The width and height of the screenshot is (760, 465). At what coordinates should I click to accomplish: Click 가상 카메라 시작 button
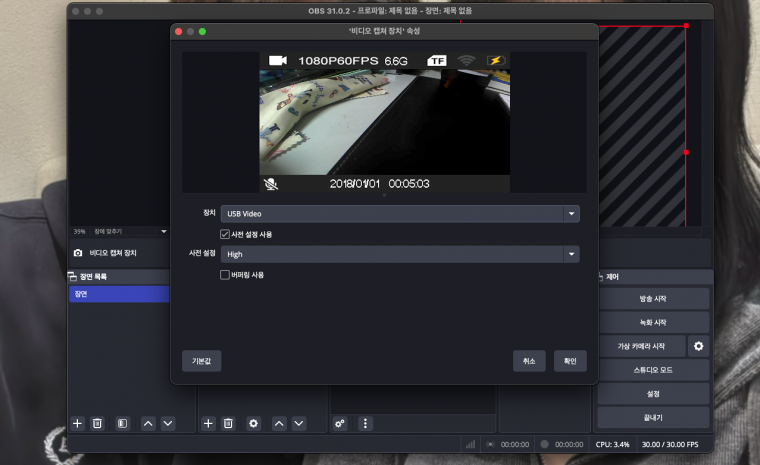coord(642,346)
